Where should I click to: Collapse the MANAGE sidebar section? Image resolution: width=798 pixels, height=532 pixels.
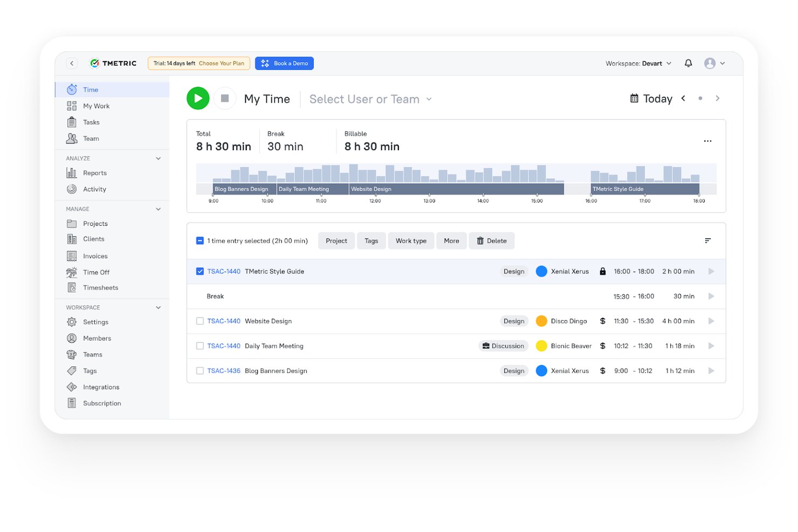158,209
